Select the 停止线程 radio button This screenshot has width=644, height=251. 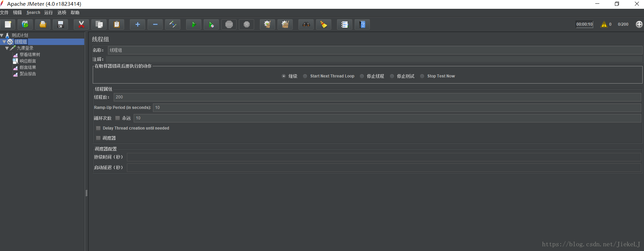pos(362,76)
